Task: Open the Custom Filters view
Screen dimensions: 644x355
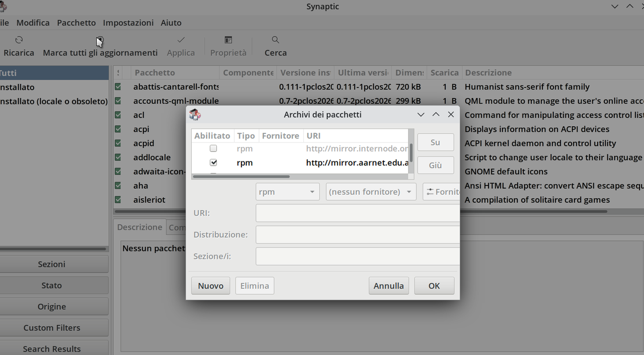Action: pos(52,327)
